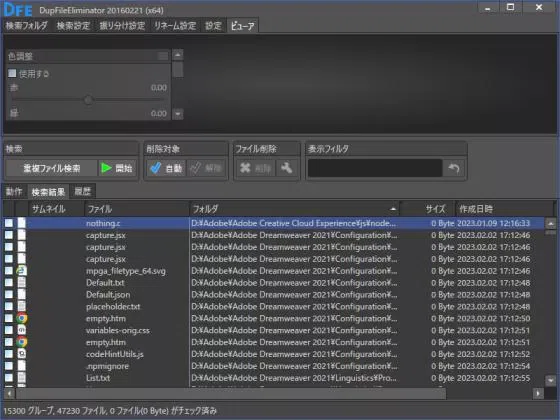
Task: Check the box for Default.txt
Action: 9,282
